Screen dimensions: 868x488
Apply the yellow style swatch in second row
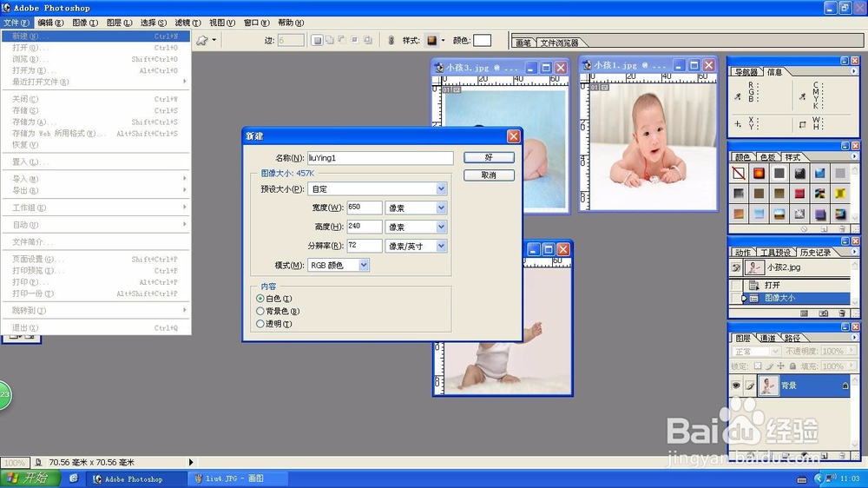point(840,194)
